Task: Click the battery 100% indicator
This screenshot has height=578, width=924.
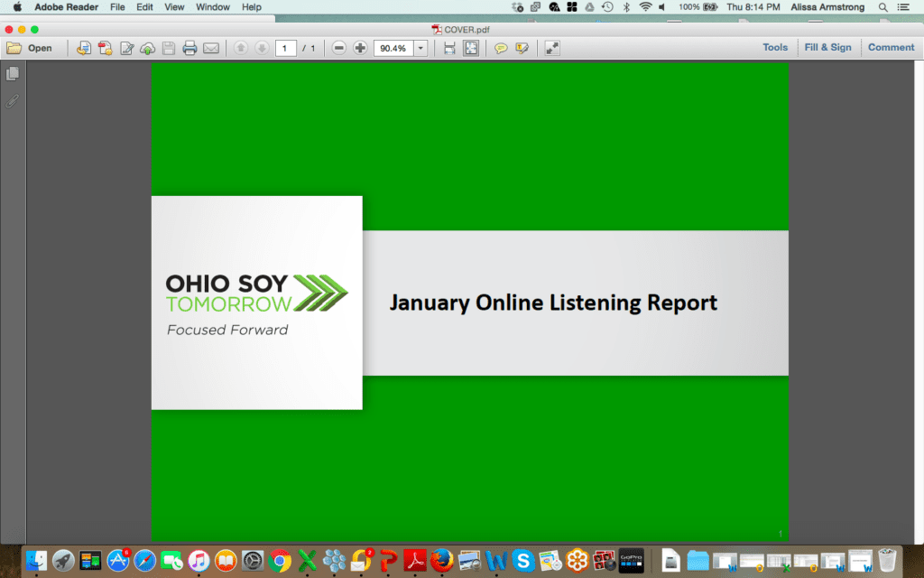Action: (x=698, y=7)
